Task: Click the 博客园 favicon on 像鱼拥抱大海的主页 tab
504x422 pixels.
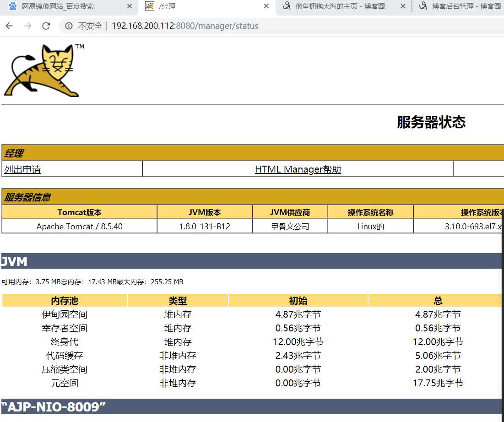Action: pyautogui.click(x=287, y=6)
